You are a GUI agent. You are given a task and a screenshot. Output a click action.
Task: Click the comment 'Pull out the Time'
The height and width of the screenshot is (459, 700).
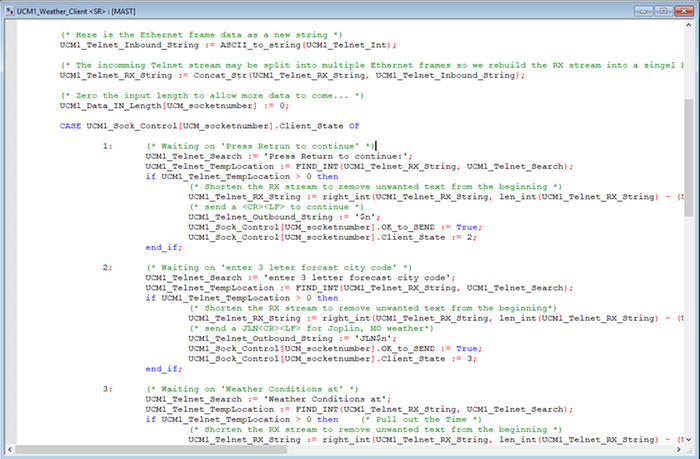(x=421, y=419)
